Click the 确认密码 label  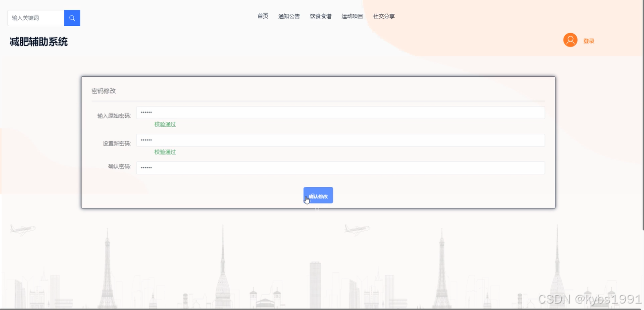(119, 166)
